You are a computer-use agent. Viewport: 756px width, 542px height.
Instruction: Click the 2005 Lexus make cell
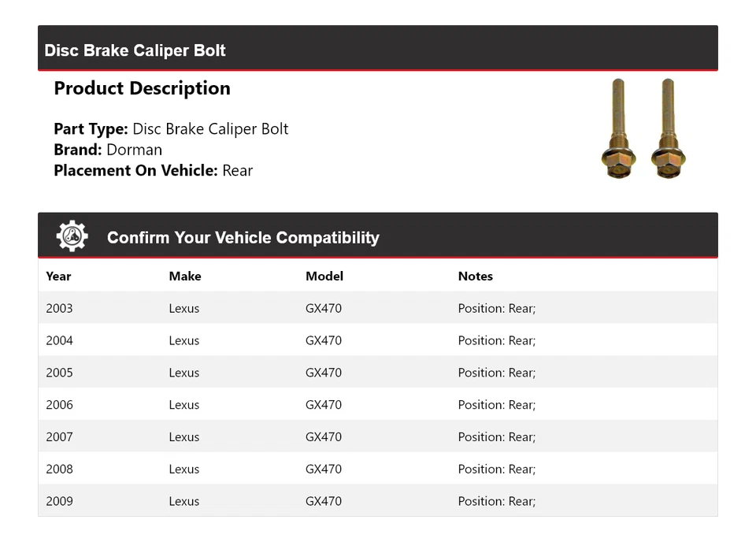[x=183, y=373]
